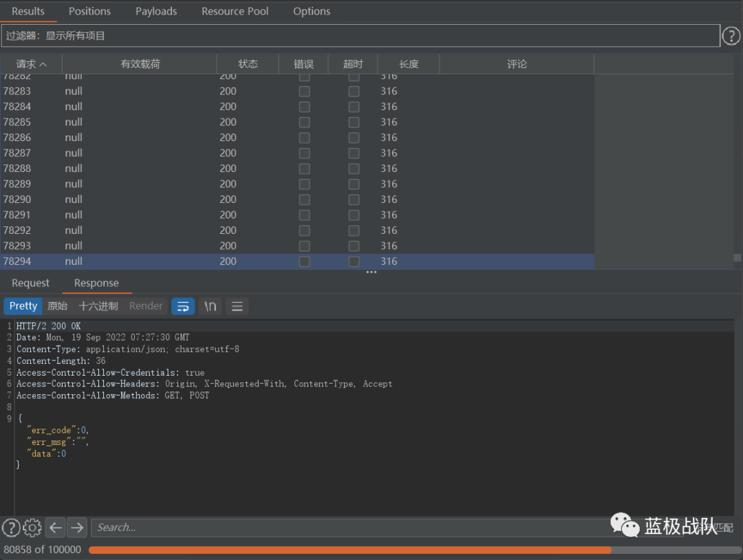Tick the 超时 checkbox for request 78292
Viewport: 743px width, 560px height.
tap(354, 230)
